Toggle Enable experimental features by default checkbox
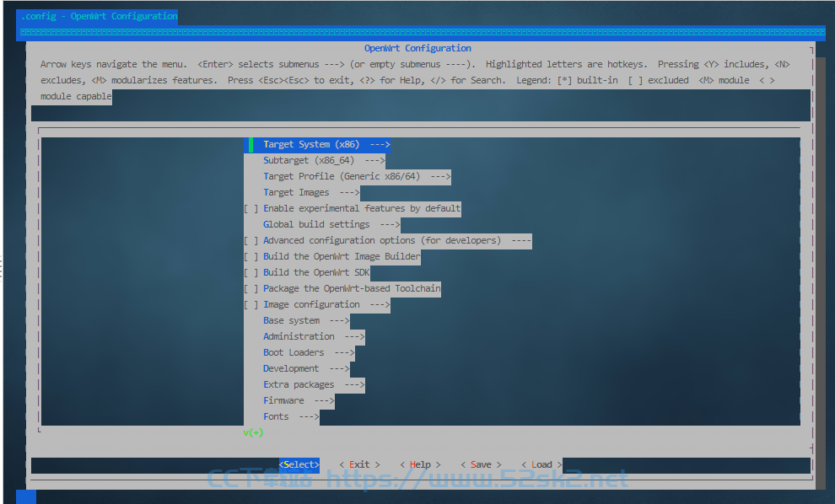This screenshot has height=504, width=835. pyautogui.click(x=250, y=209)
